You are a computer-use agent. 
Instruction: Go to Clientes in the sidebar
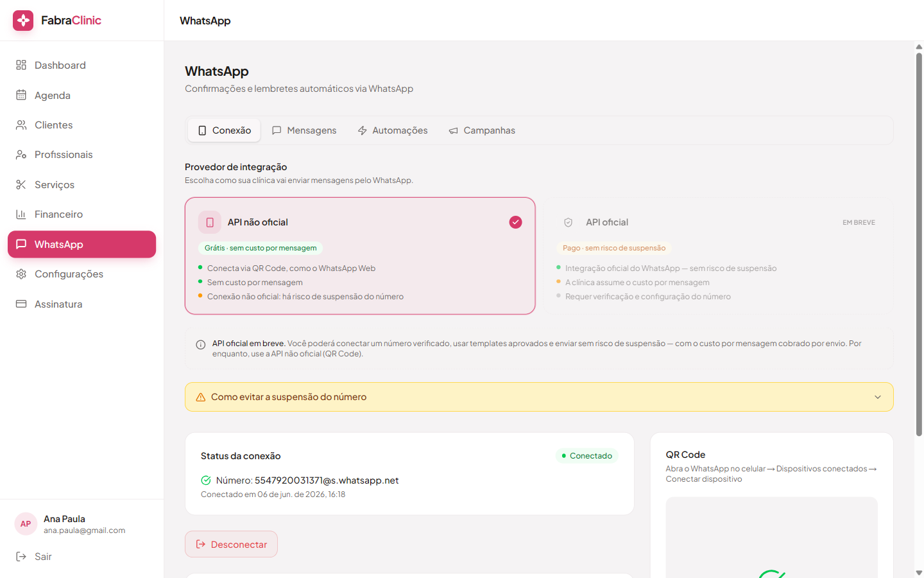click(x=81, y=125)
